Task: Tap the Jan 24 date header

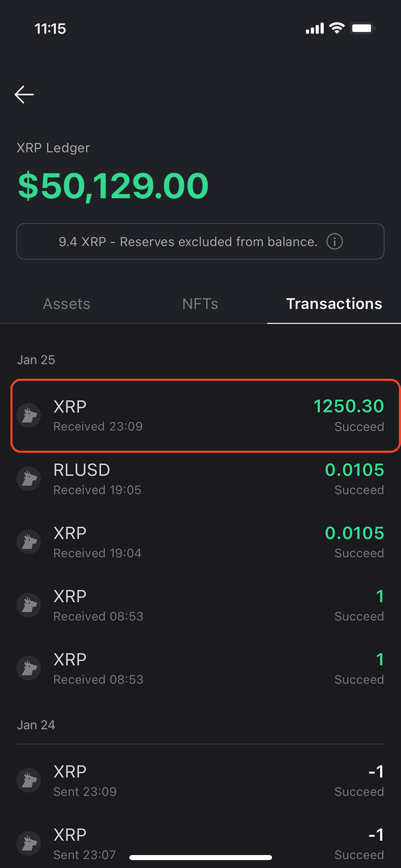Action: pos(36,725)
